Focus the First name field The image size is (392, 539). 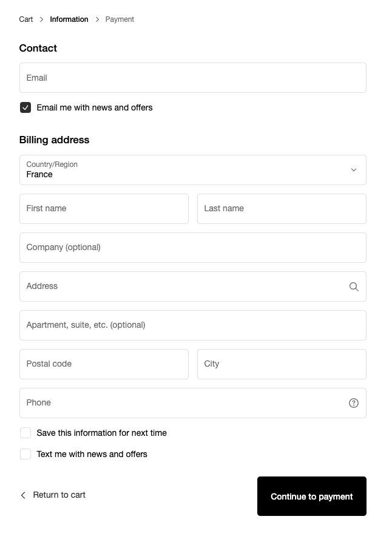[104, 208]
